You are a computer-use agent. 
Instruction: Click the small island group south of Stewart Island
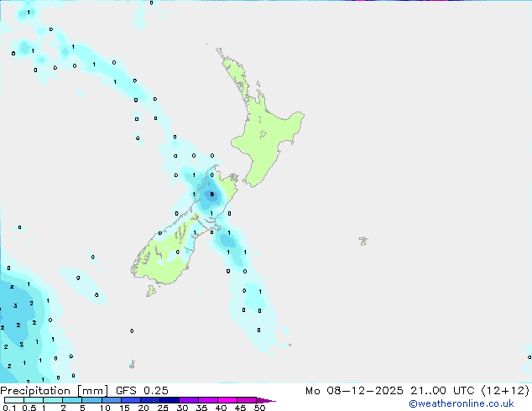[132, 364]
